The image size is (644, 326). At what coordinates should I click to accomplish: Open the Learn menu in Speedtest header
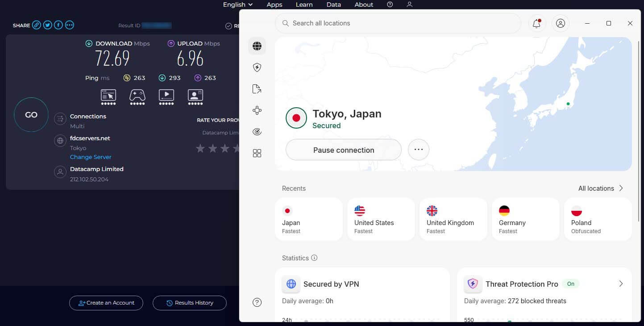point(304,4)
